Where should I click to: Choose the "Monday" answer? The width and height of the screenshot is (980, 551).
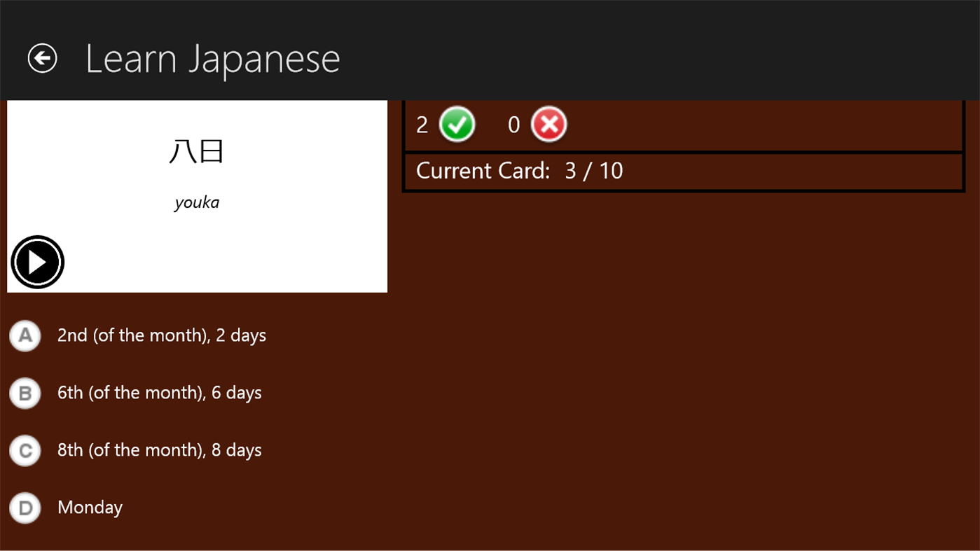[x=90, y=508]
